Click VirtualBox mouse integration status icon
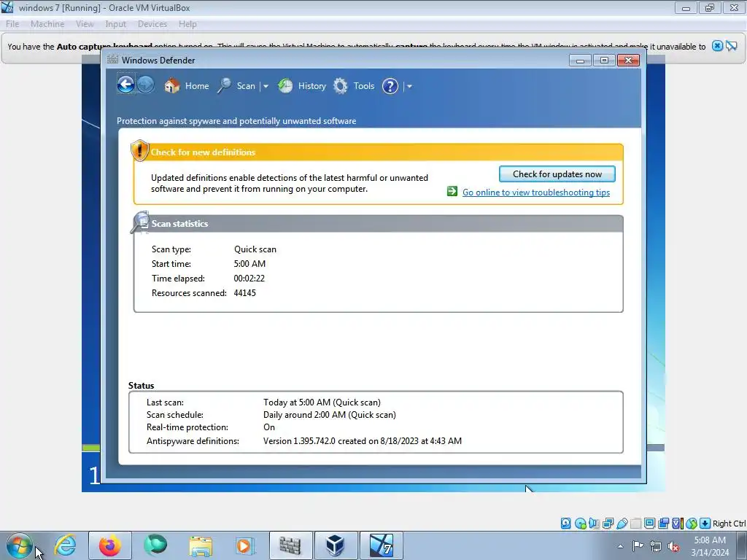 pos(692,524)
